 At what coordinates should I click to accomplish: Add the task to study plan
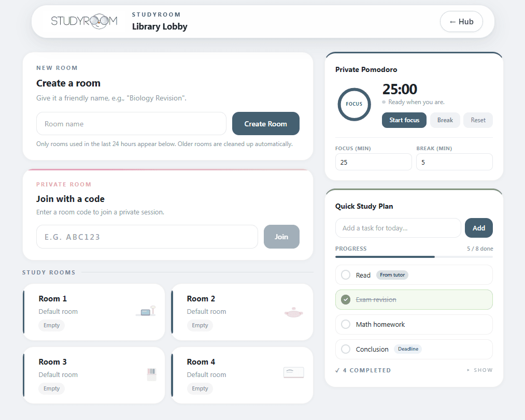pos(478,228)
